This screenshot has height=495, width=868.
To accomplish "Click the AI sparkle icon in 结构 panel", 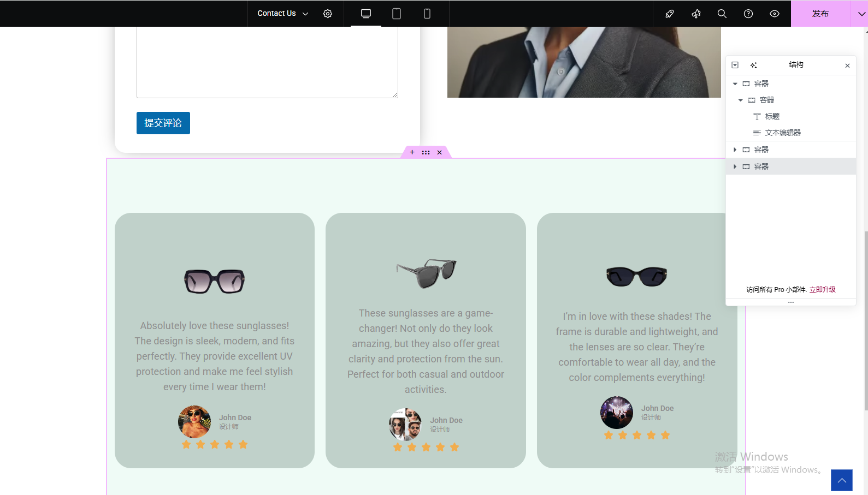I will click(x=754, y=65).
